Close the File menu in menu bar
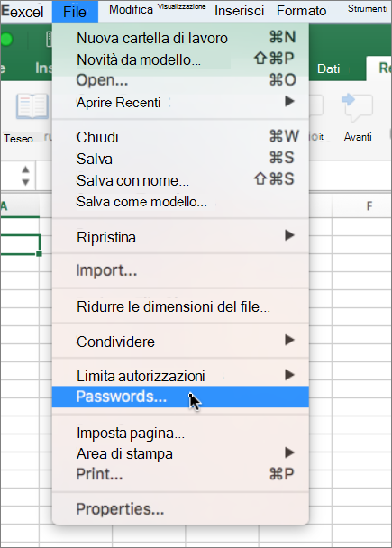Image resolution: width=392 pixels, height=548 pixels. point(75,12)
